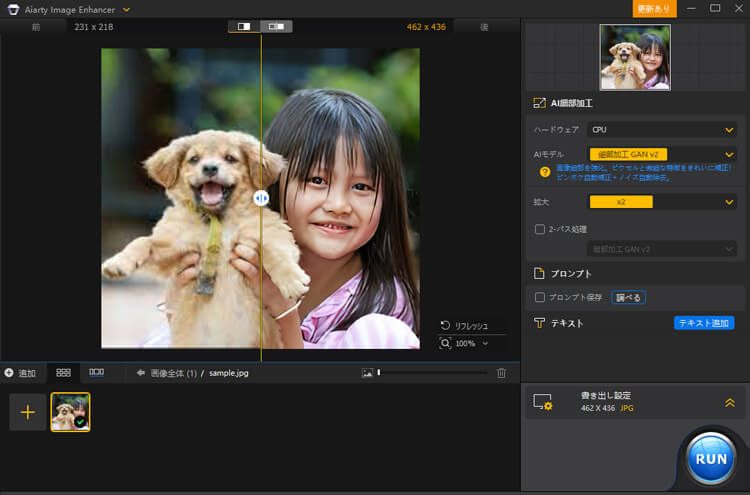Click the RUN button
This screenshot has height=495, width=750.
711,459
